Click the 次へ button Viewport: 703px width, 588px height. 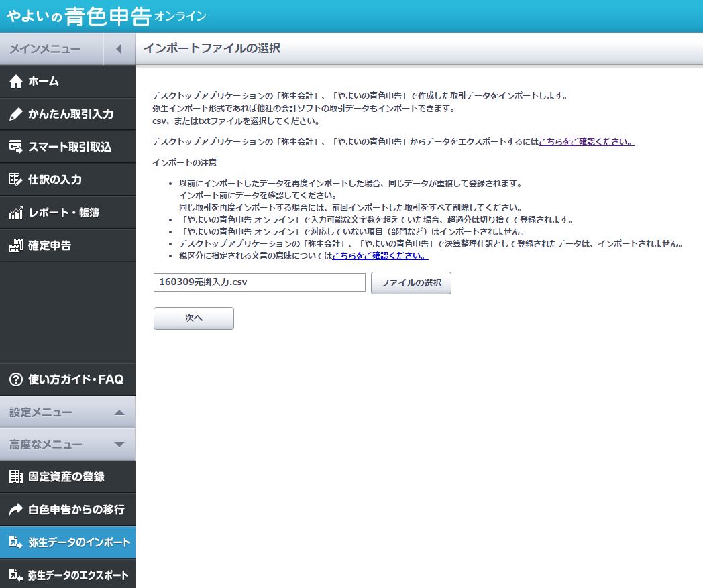[194, 318]
